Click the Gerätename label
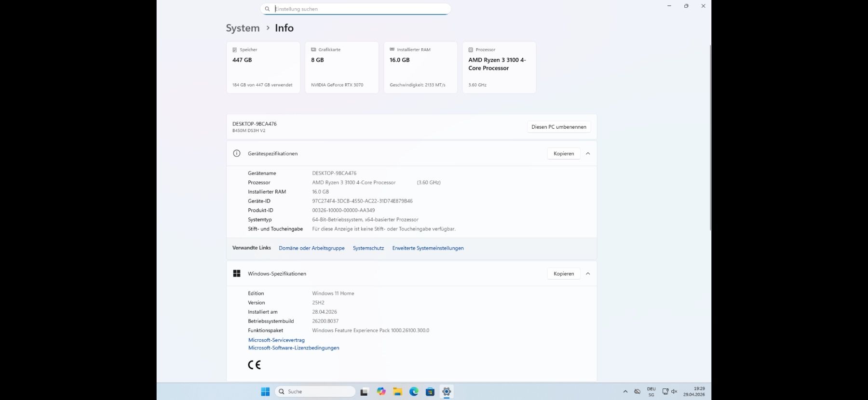The image size is (868, 400). coord(262,173)
